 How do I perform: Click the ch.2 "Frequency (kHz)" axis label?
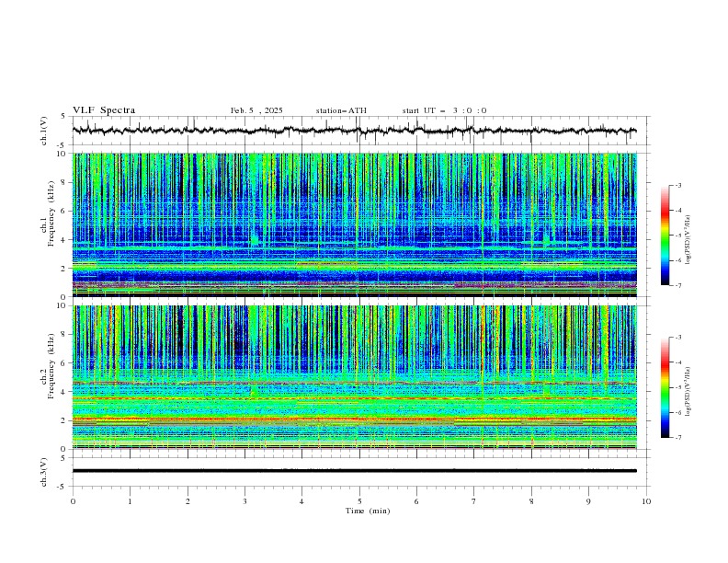pyautogui.click(x=51, y=366)
